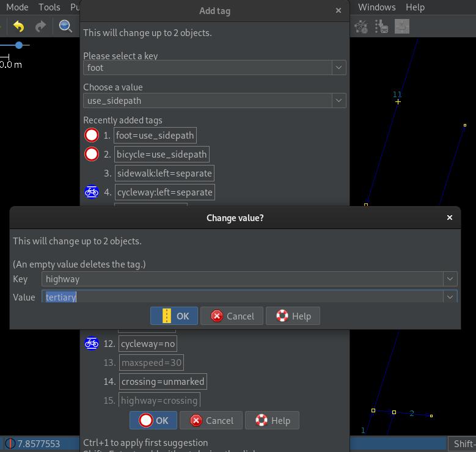Click the compass icon in the status bar
476x452 pixels.
click(10, 443)
